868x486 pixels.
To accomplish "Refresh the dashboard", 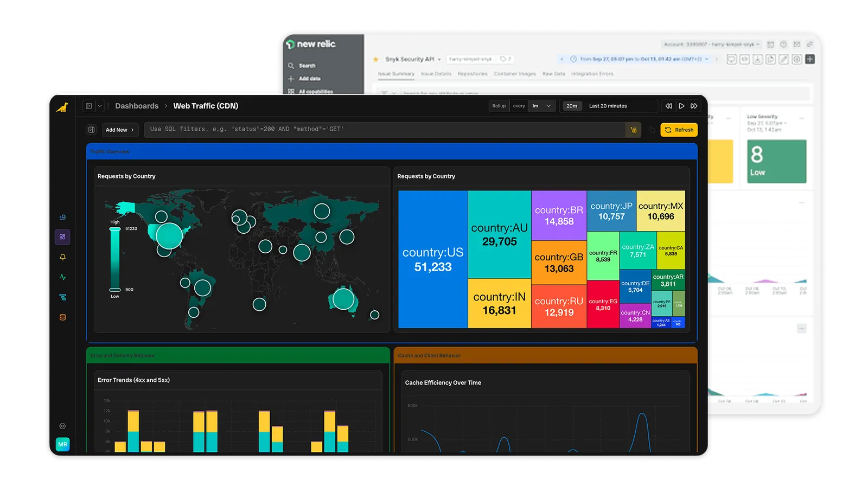I will [679, 130].
